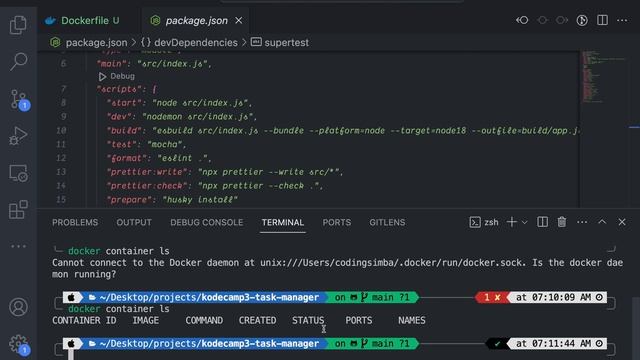This screenshot has height=360, width=640.
Task: Maximize panel size with chevron up
Action: pyautogui.click(x=602, y=222)
